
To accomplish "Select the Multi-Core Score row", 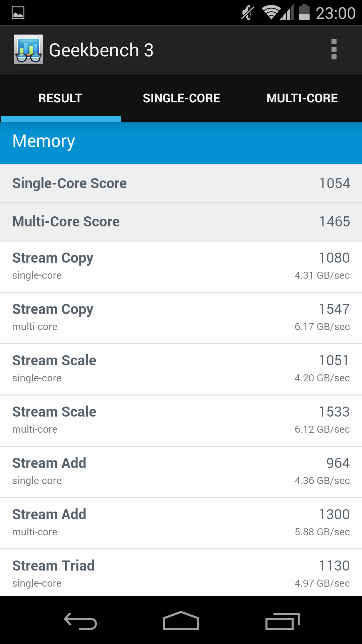I will click(x=181, y=222).
